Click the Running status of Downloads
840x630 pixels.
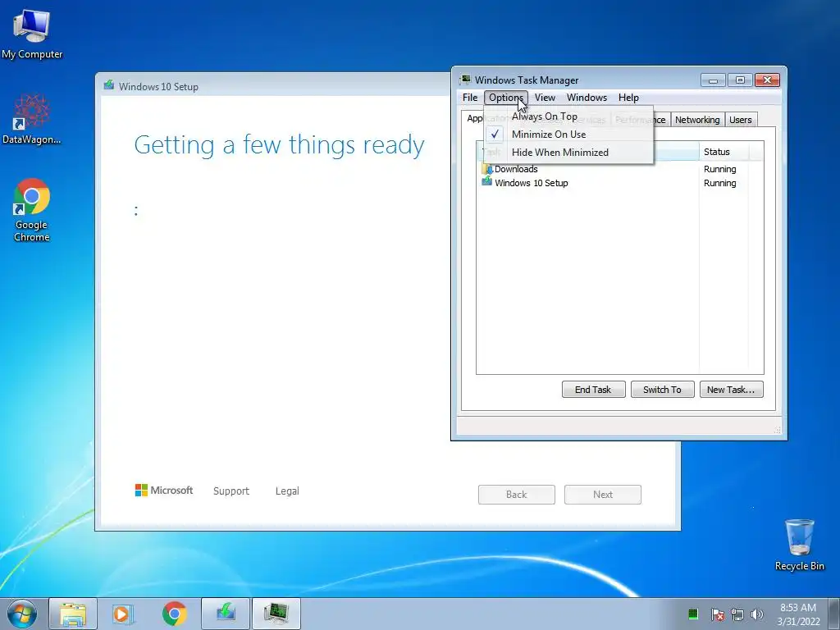pyautogui.click(x=719, y=169)
